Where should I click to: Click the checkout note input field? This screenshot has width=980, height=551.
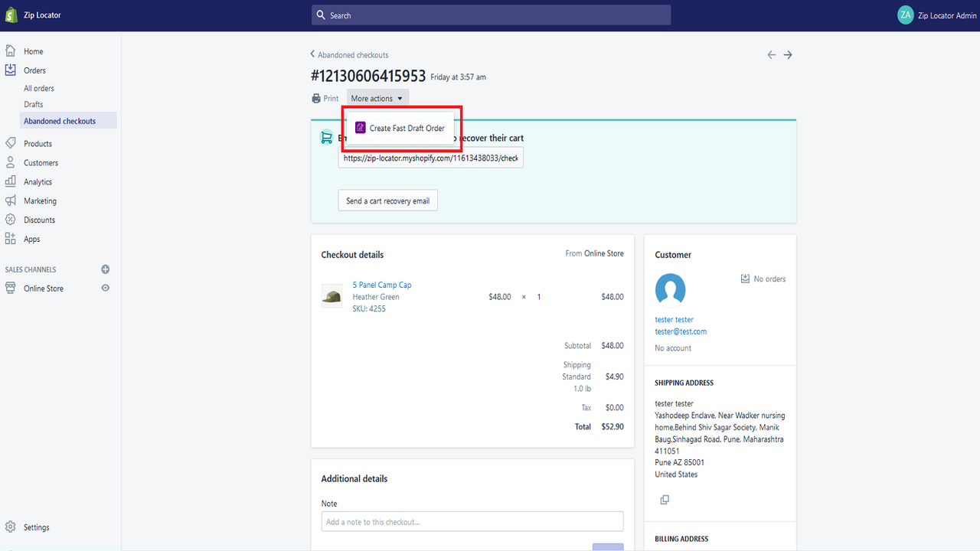[472, 522]
